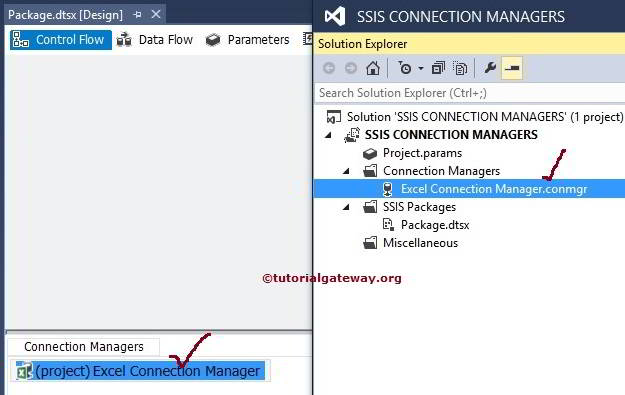625x395 pixels.
Task: Click the SSIS Packages folder icon
Action: point(370,207)
